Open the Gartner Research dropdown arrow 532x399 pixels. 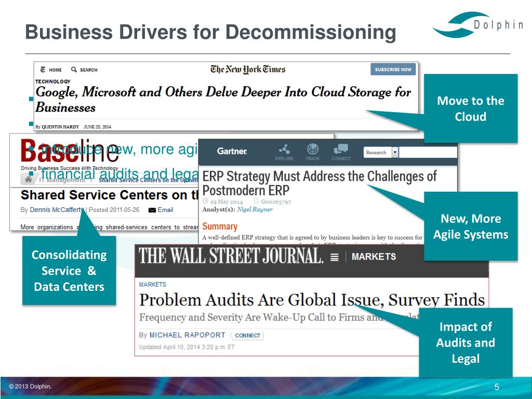click(x=395, y=152)
